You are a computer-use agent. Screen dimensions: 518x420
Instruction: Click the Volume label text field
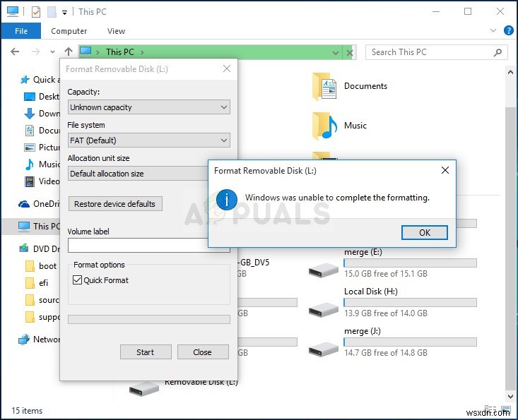pyautogui.click(x=138, y=246)
